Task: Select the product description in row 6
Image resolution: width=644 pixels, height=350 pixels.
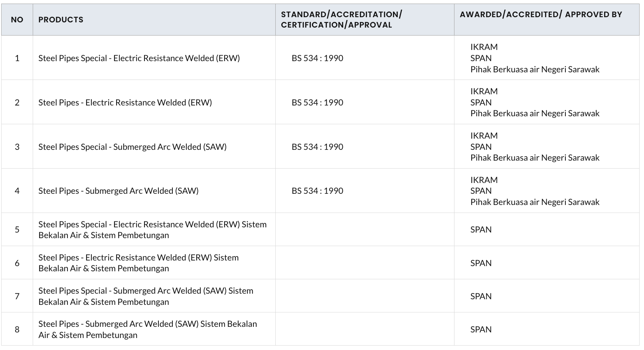Action: click(x=138, y=263)
